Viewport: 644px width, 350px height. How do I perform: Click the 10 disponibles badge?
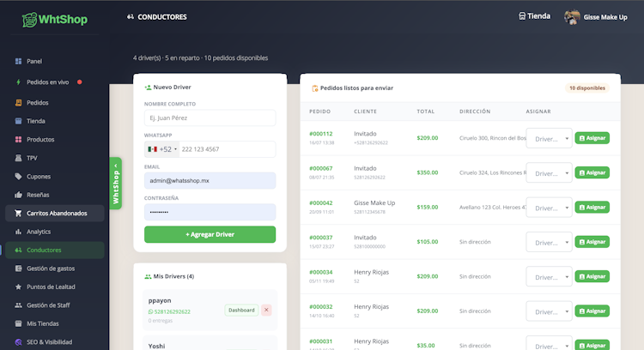coord(587,88)
